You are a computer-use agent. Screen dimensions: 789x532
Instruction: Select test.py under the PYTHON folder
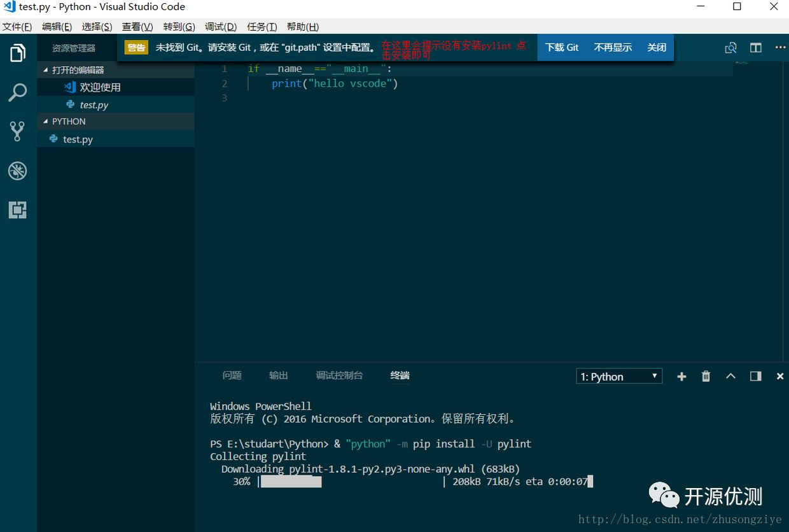tap(116, 139)
